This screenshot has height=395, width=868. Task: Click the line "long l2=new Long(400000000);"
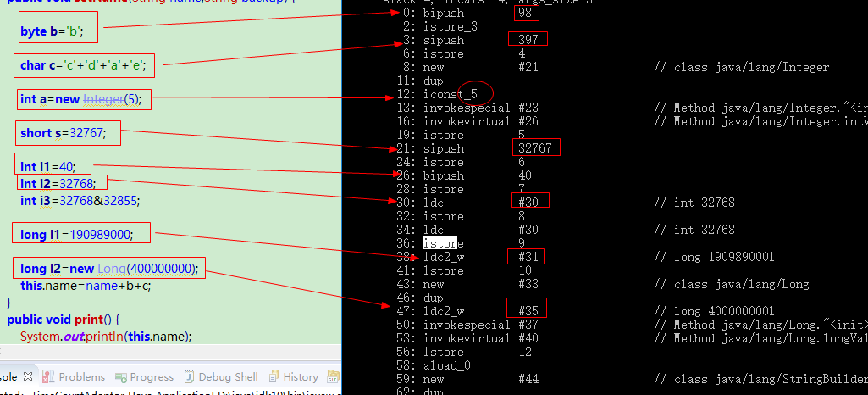pyautogui.click(x=109, y=269)
